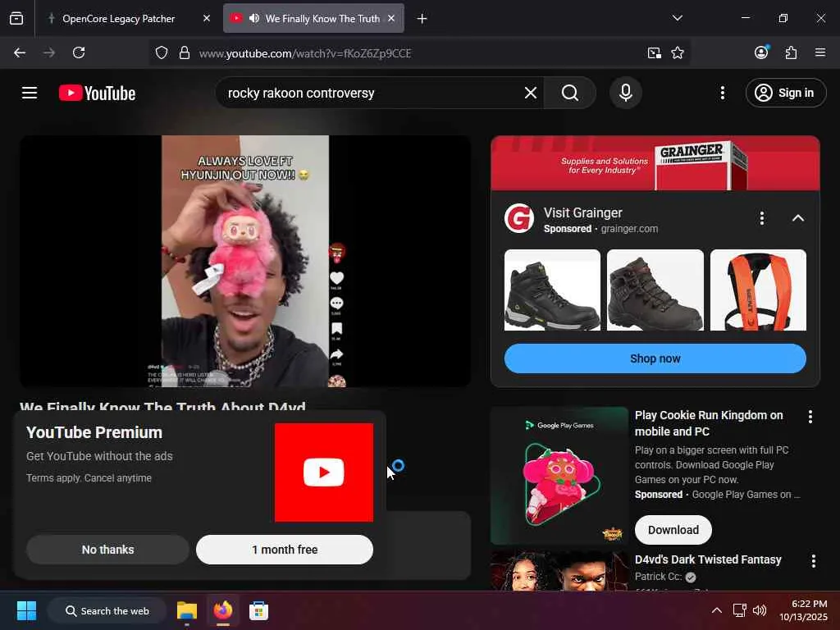Screen dimensions: 840x630
Task: Open the second brown boot product
Action: point(655,290)
